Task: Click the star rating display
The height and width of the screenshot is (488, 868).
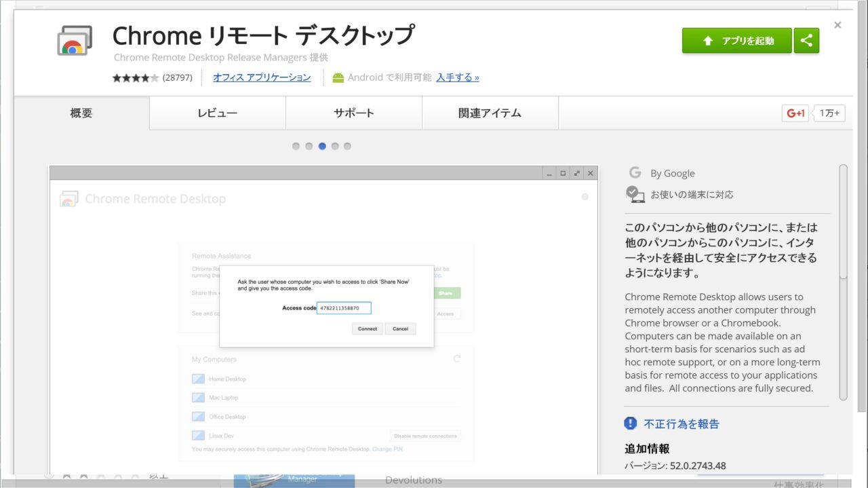Action: 136,78
